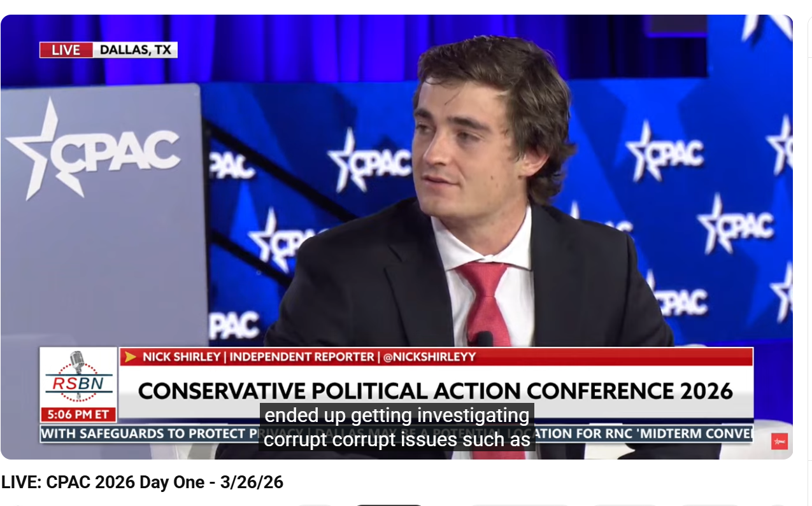The width and height of the screenshot is (812, 506).
Task: Click the INDEPENDENT REPORTER label
Action: [302, 357]
